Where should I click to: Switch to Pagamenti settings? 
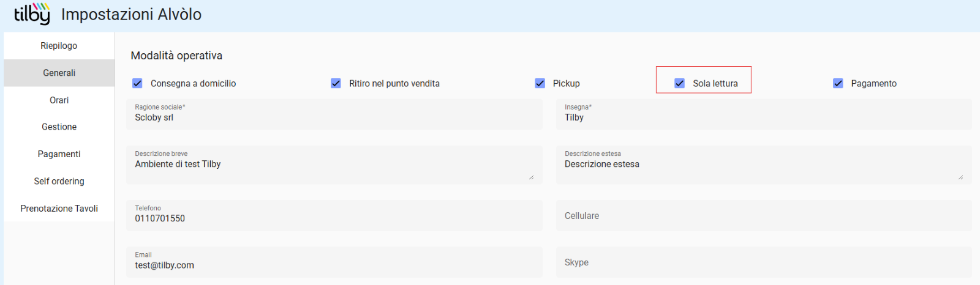pos(59,154)
